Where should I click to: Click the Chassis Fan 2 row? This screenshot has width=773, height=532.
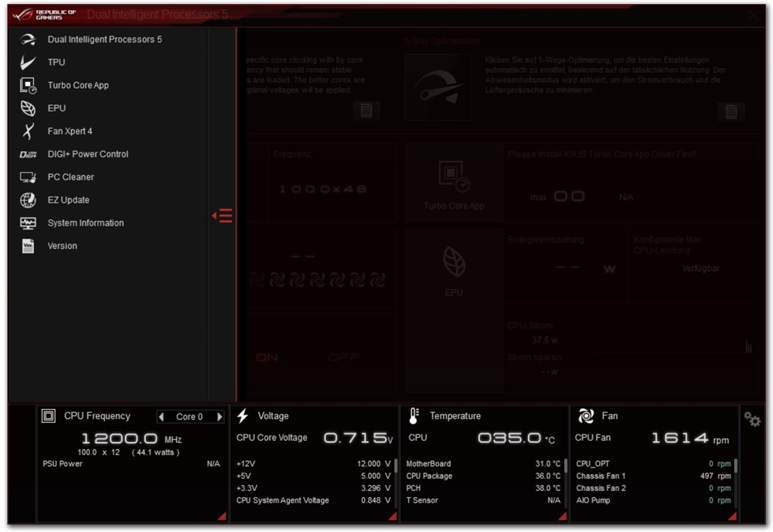[x=653, y=488]
